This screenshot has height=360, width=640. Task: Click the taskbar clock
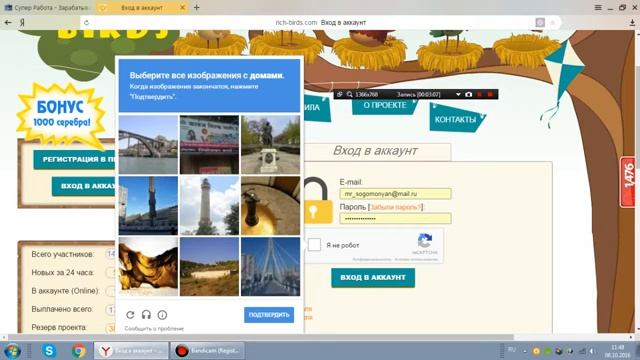pyautogui.click(x=618, y=351)
